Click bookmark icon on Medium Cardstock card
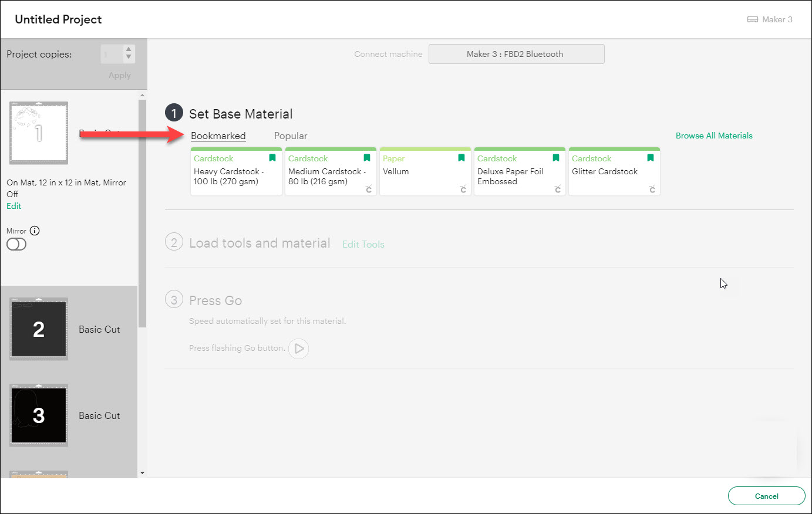The width and height of the screenshot is (812, 514). pyautogui.click(x=367, y=158)
